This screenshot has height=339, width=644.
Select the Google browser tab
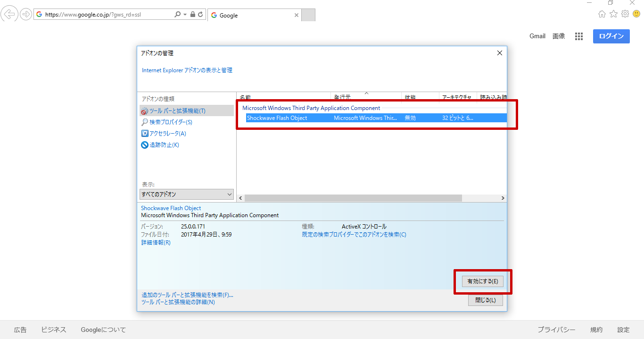pyautogui.click(x=254, y=15)
